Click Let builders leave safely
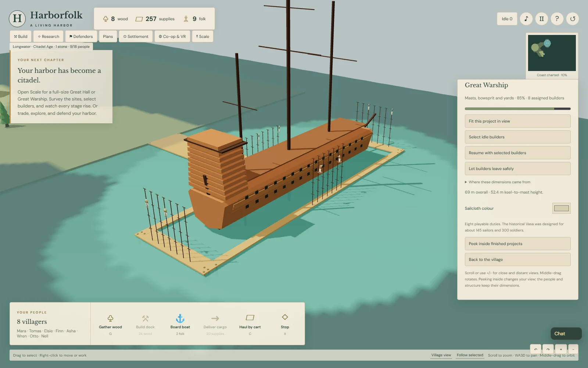Image resolution: width=588 pixels, height=368 pixels. [517, 169]
